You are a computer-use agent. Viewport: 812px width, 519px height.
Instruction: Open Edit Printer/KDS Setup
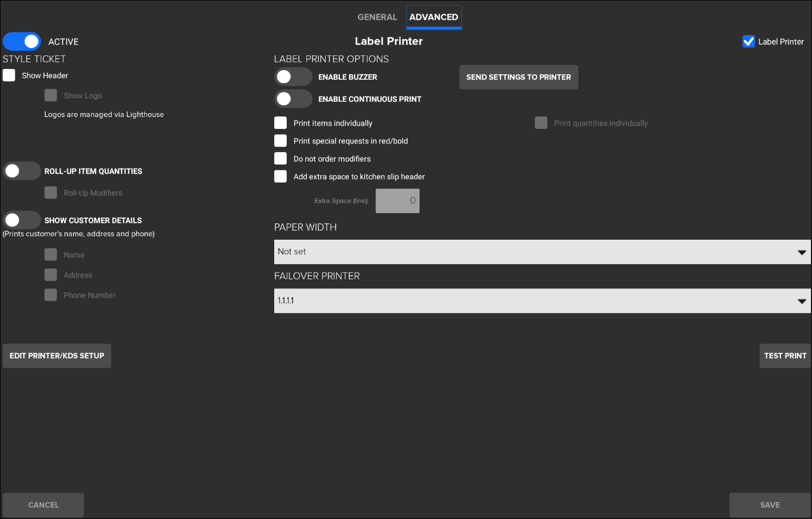click(57, 356)
